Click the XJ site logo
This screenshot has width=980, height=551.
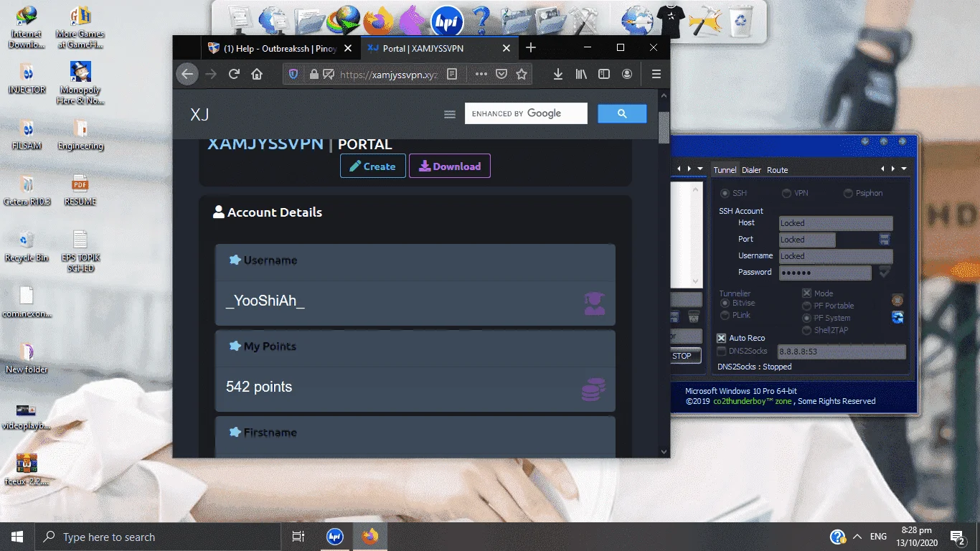pyautogui.click(x=199, y=114)
